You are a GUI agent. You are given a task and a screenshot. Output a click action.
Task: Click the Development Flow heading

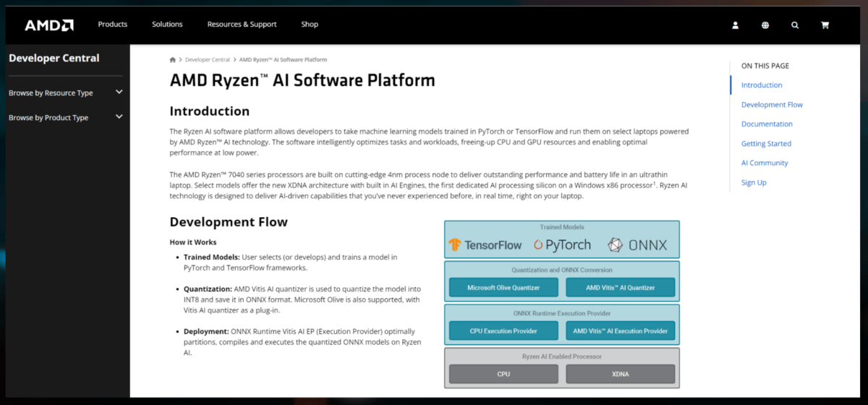(229, 222)
